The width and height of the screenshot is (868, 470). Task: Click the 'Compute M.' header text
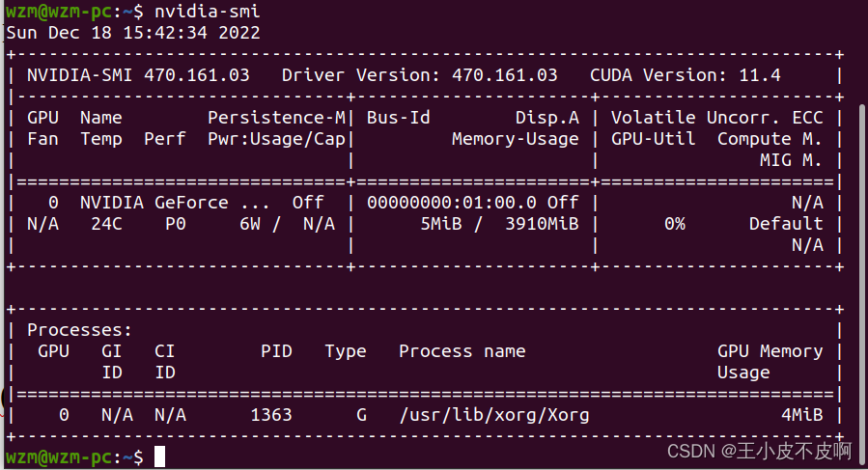[770, 139]
